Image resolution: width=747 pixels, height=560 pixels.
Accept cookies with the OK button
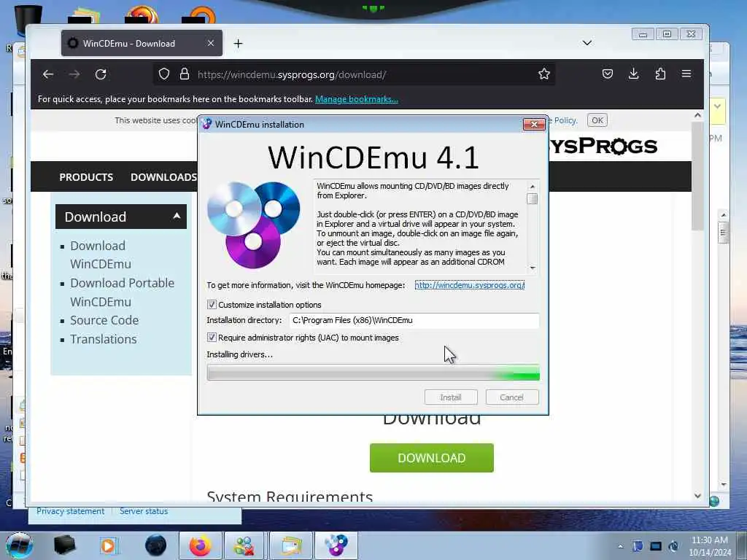[x=597, y=120]
